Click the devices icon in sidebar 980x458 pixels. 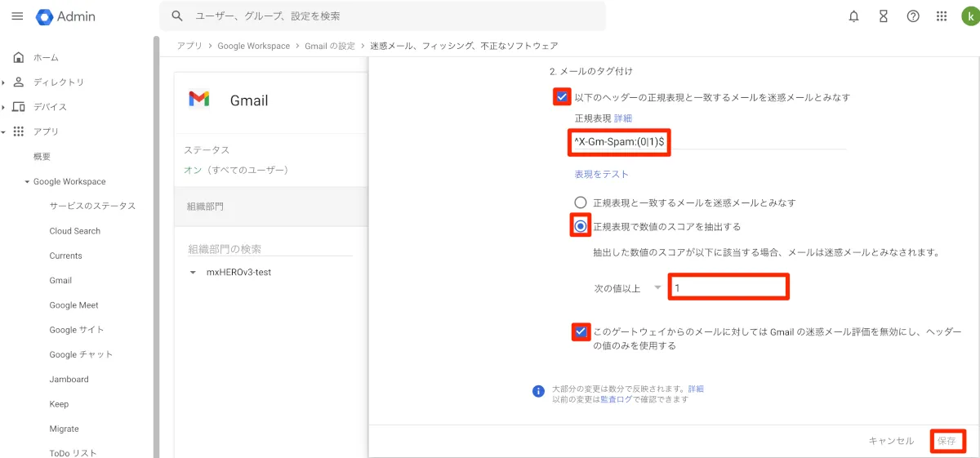(x=19, y=107)
